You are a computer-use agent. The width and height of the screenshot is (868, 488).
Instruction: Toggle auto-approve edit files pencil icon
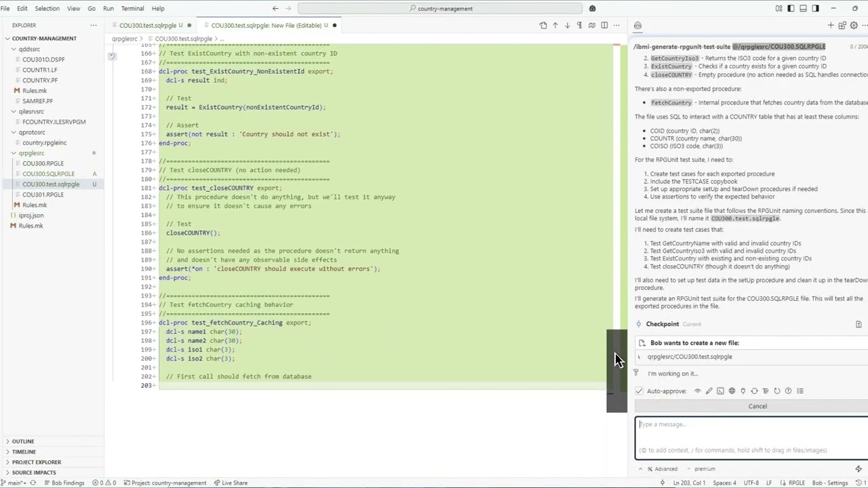[709, 391]
